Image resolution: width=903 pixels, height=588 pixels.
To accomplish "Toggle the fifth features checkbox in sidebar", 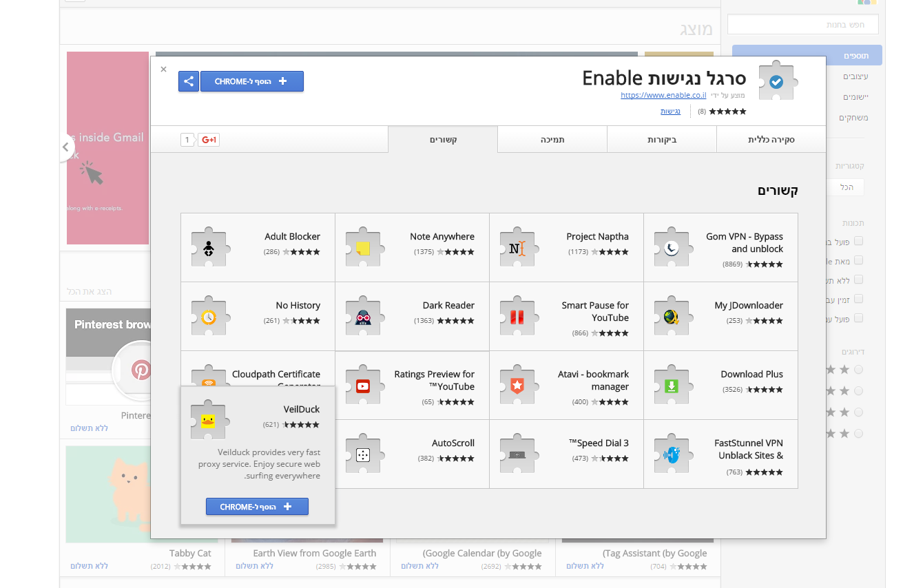I will [x=858, y=318].
